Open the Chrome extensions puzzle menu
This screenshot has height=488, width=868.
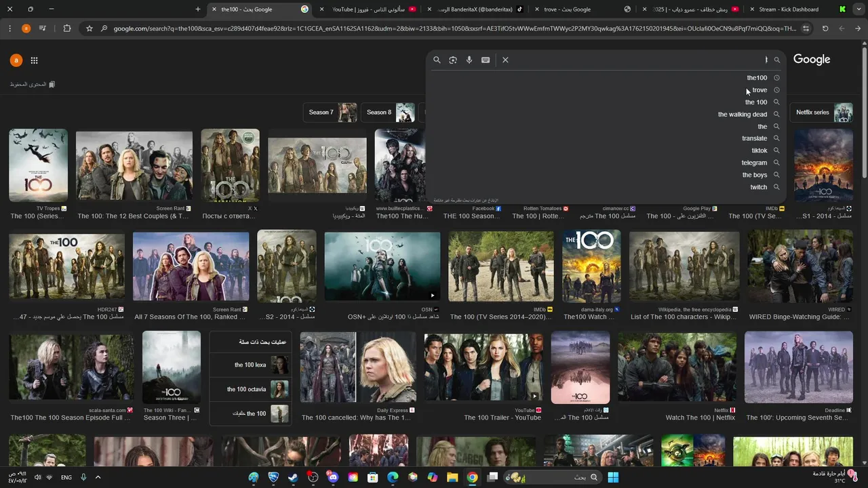pyautogui.click(x=67, y=28)
